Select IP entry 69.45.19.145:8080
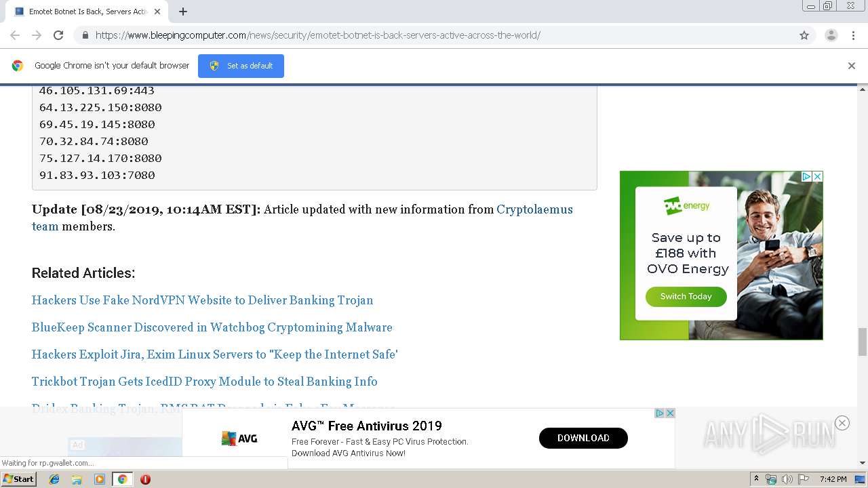 point(97,124)
